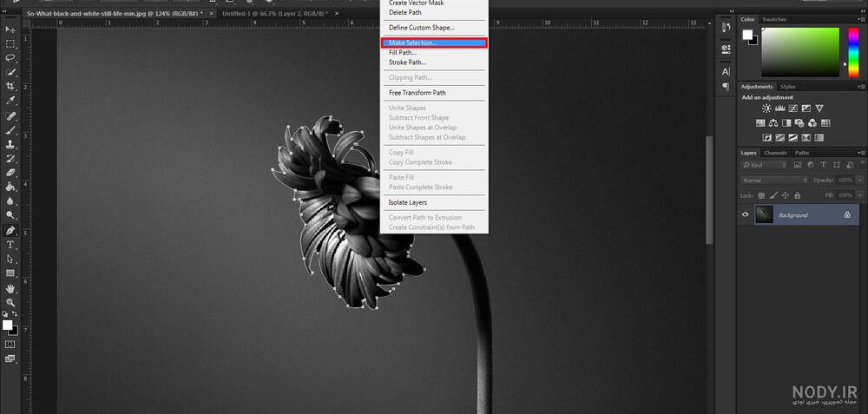Select the Crop tool
The height and width of the screenshot is (414, 868).
pyautogui.click(x=10, y=86)
